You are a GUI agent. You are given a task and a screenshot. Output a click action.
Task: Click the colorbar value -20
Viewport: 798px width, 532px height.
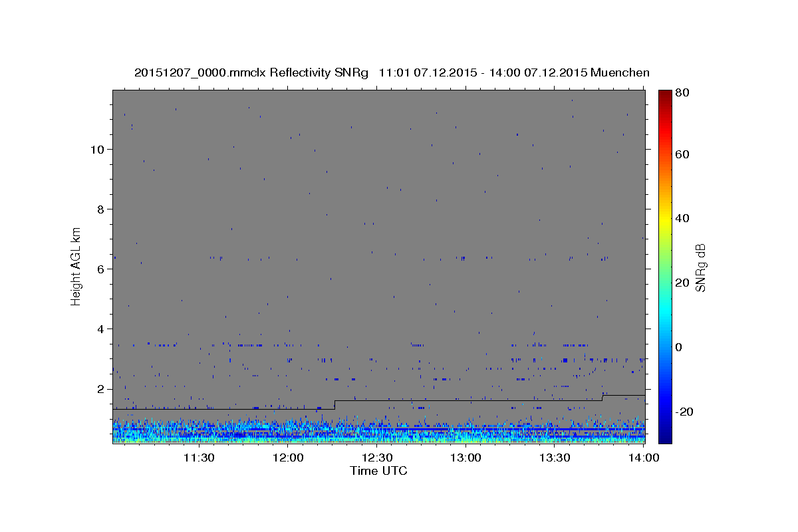[683, 412]
